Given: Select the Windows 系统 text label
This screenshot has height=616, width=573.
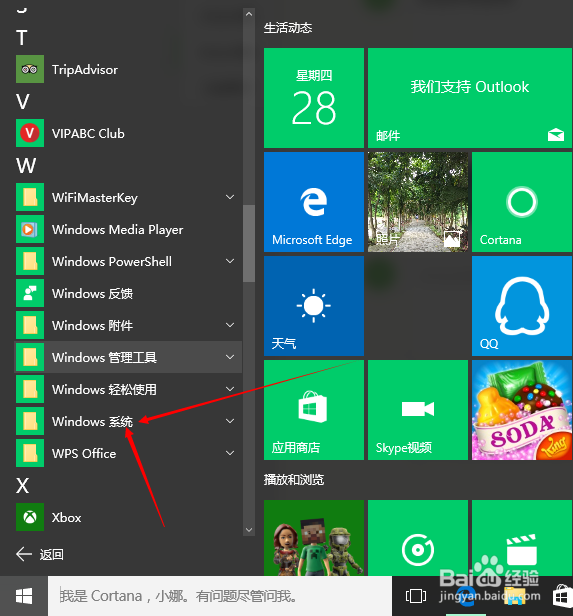Looking at the screenshot, I should (x=92, y=422).
